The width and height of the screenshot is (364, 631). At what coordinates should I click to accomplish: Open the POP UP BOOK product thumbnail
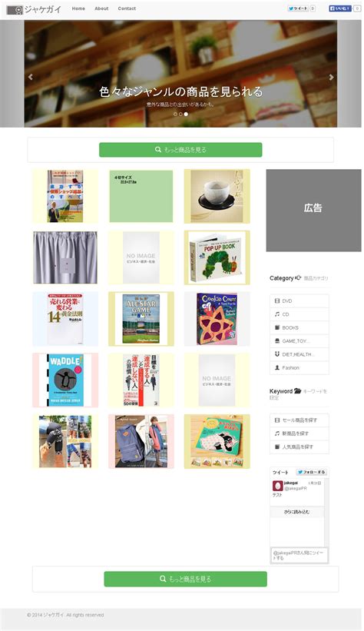(217, 257)
